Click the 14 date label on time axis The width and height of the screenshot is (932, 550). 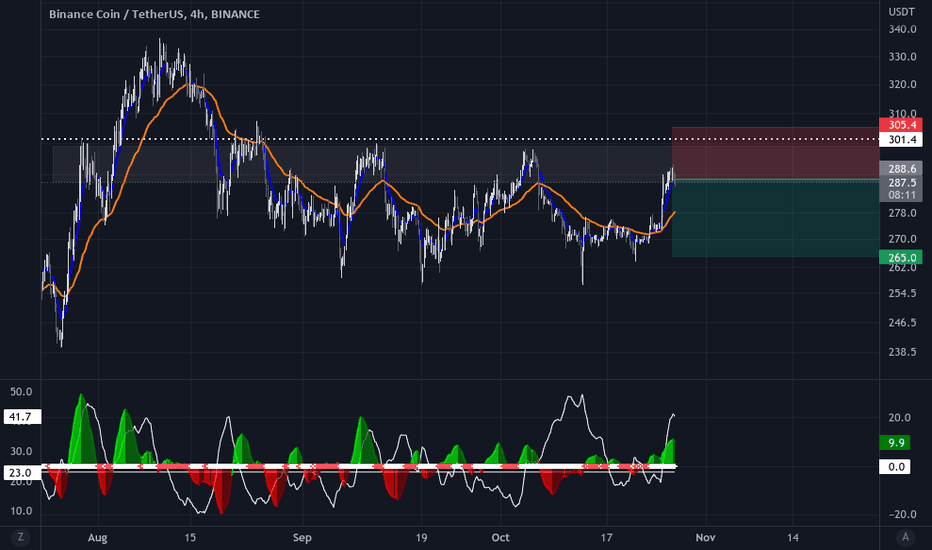792,538
